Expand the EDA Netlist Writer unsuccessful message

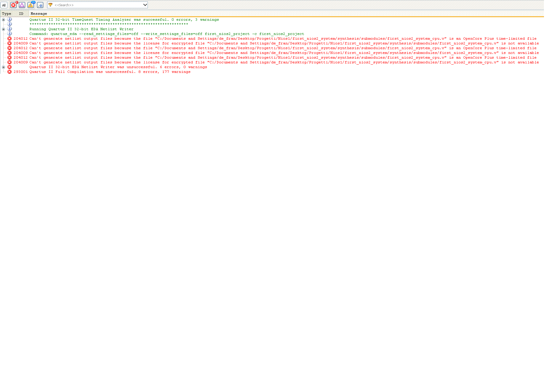3,67
